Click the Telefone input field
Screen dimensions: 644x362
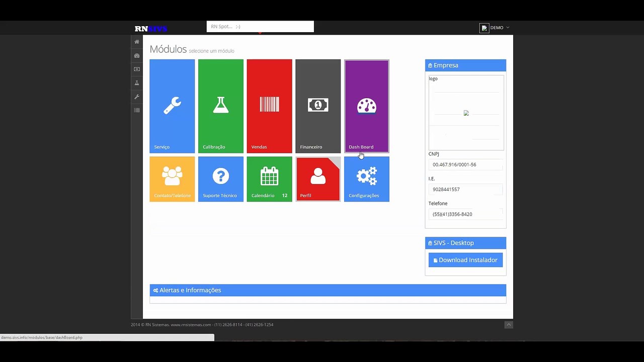466,214
